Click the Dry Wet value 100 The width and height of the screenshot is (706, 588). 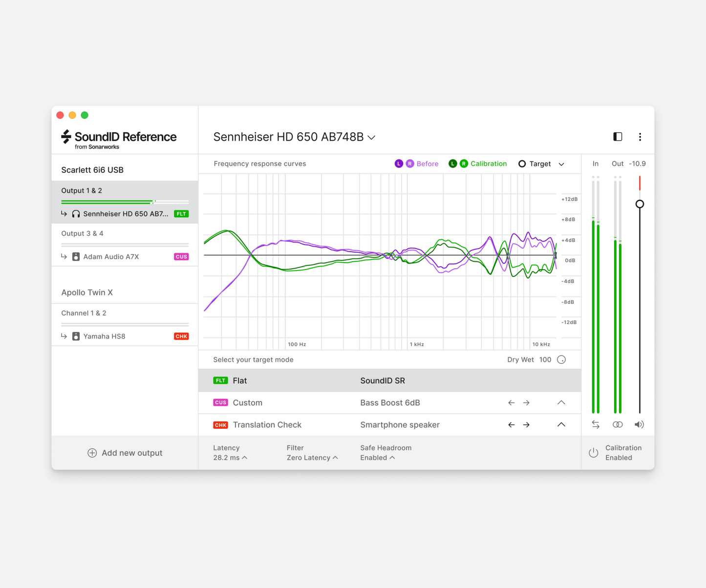coord(545,360)
